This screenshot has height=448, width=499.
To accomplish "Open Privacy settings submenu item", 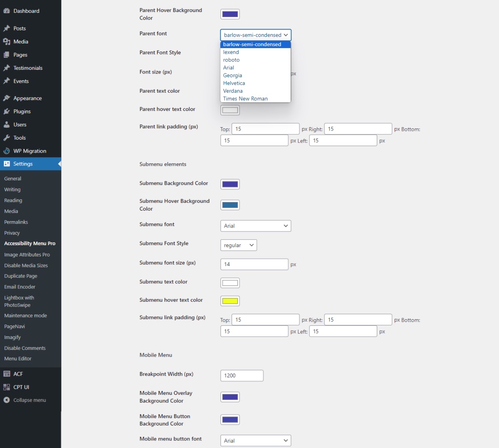I will [x=12, y=233].
